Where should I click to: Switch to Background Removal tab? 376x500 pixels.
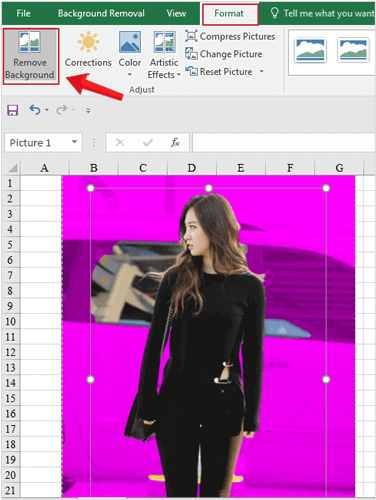101,13
